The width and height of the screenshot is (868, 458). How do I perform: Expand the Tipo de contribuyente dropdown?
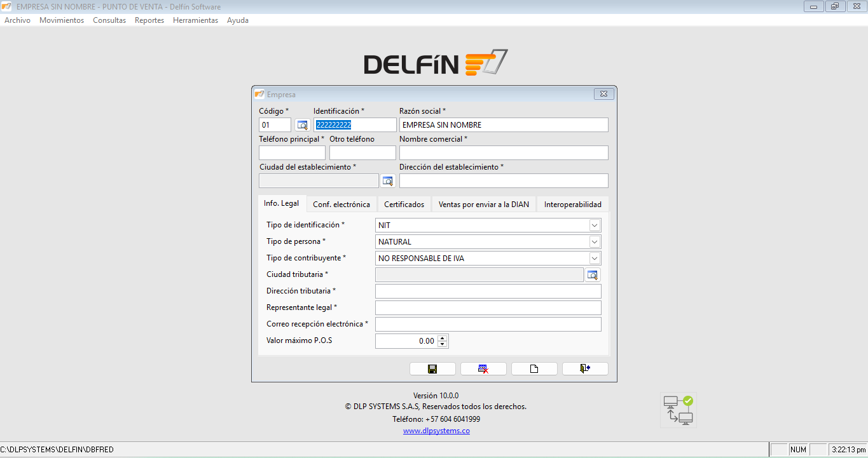(595, 259)
